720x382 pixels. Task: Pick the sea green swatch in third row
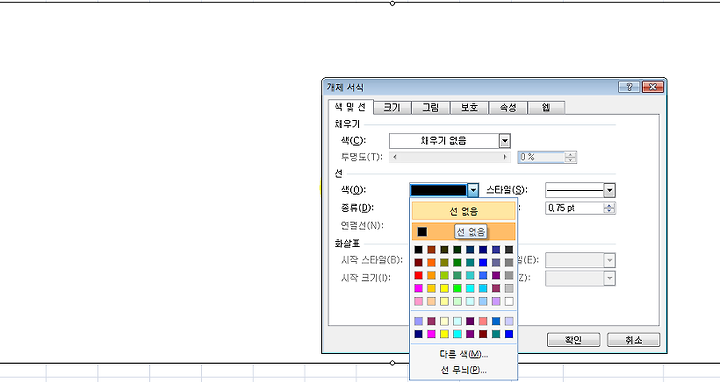point(457,275)
